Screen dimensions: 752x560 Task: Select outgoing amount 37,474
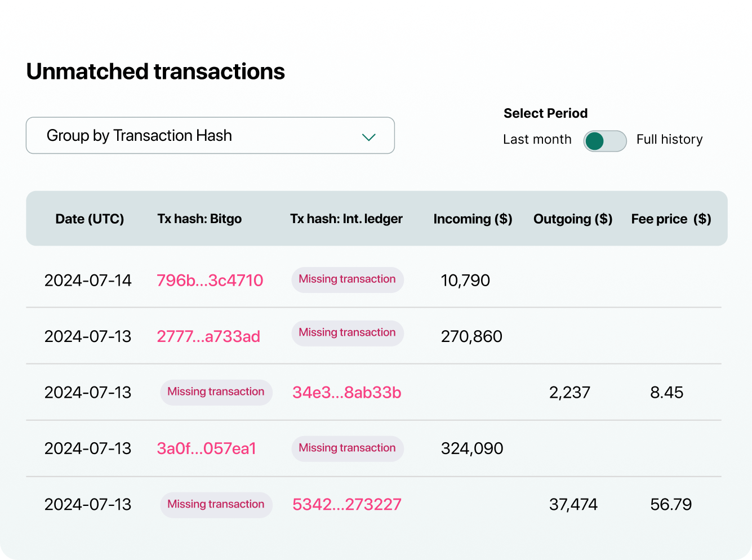tap(573, 504)
